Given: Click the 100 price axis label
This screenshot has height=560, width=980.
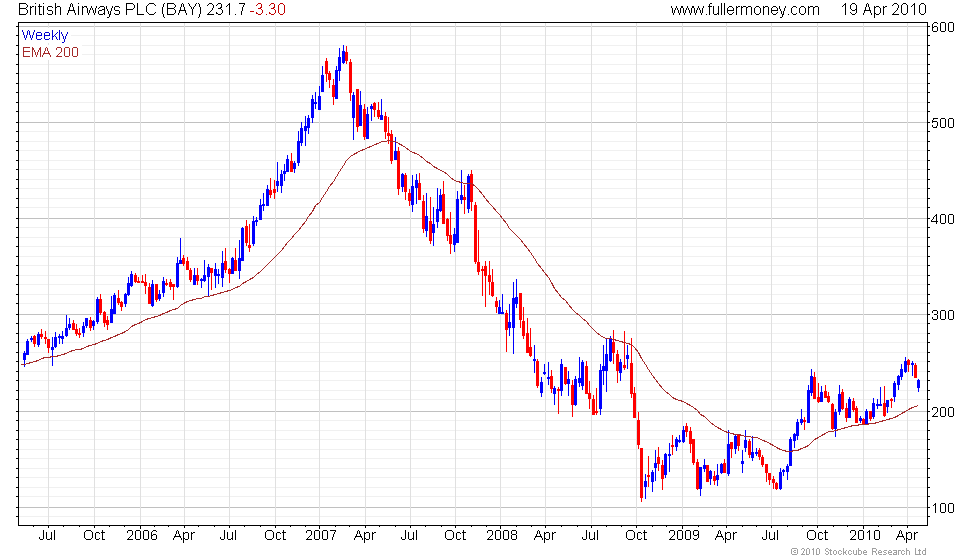Looking at the screenshot, I should [x=943, y=508].
